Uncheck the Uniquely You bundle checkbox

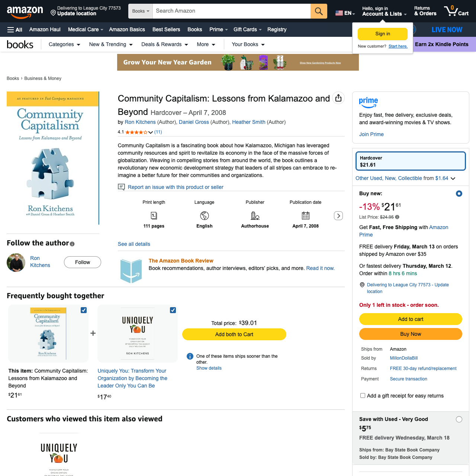pyautogui.click(x=173, y=310)
